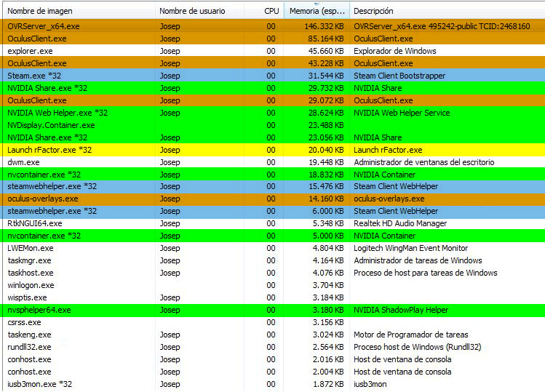Click the Steam Client Bootstrapper description
Image resolution: width=545 pixels, height=392 pixels.
click(x=399, y=76)
